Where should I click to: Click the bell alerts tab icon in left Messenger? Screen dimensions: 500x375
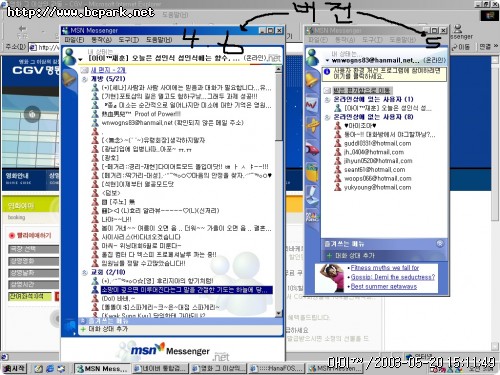[69, 78]
